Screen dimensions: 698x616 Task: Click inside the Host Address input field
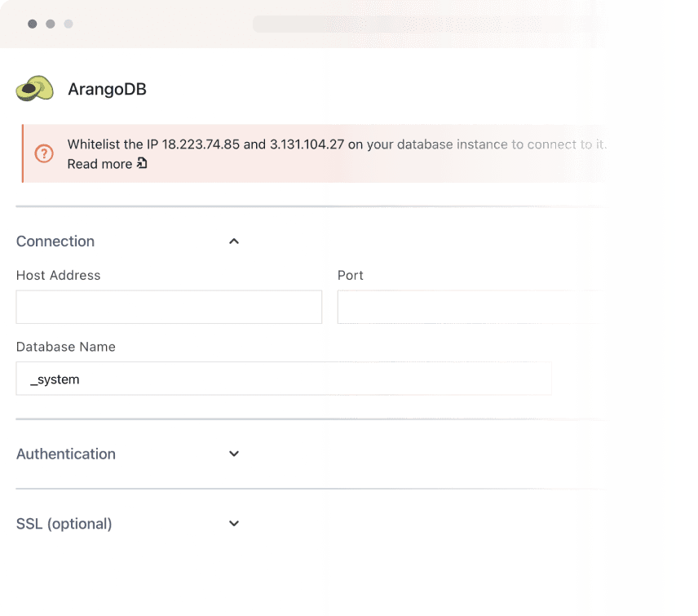coord(169,307)
